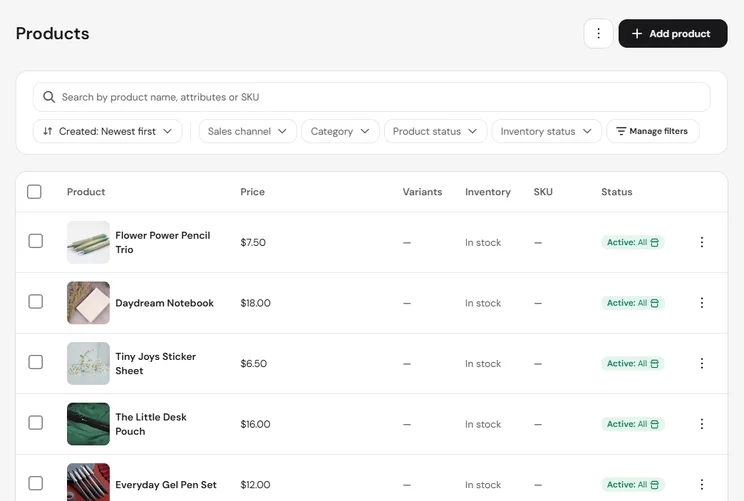Click the Inventory column header
Viewport: 744px width, 501px height.
[x=488, y=192]
